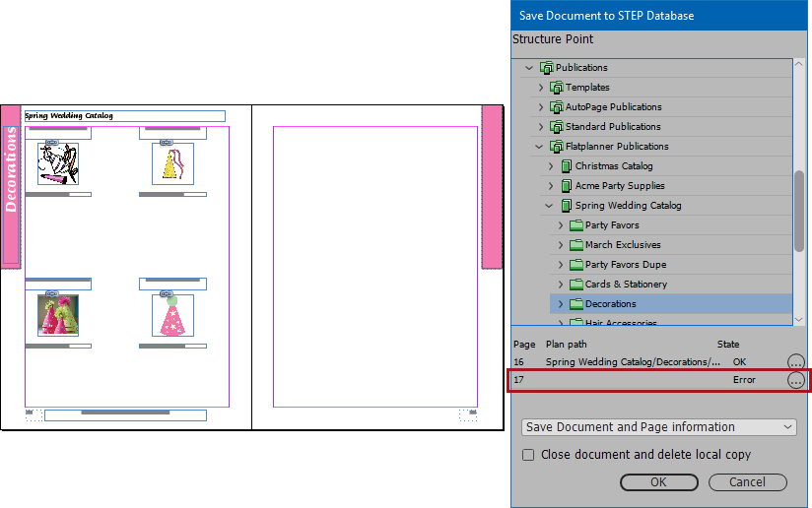Click the yellow party hat thumbnail
This screenshot has width=812, height=508.
coord(173,164)
